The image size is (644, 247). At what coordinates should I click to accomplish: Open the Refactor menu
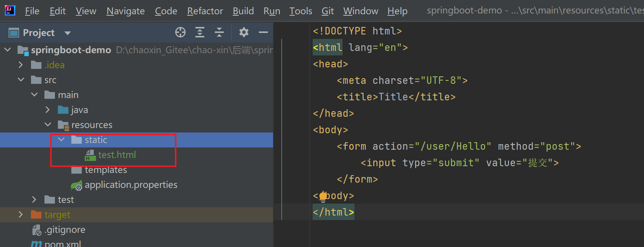(x=205, y=11)
